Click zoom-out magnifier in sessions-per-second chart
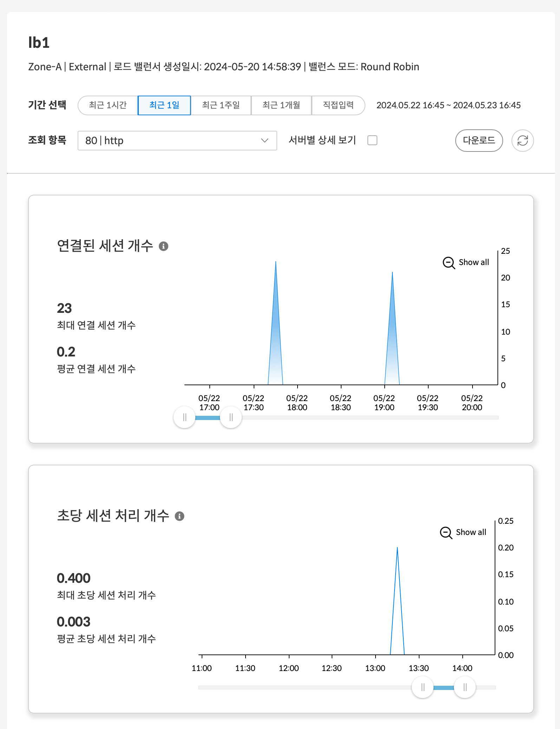 tap(446, 533)
